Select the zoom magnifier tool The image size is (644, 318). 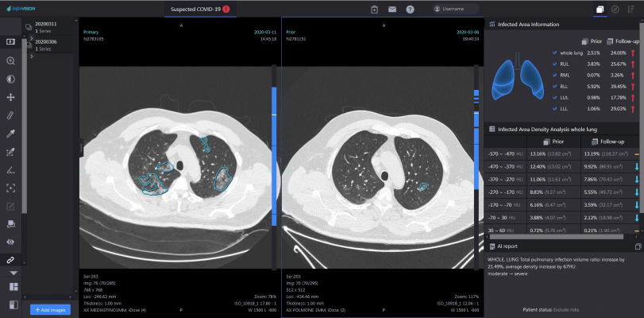[11, 60]
